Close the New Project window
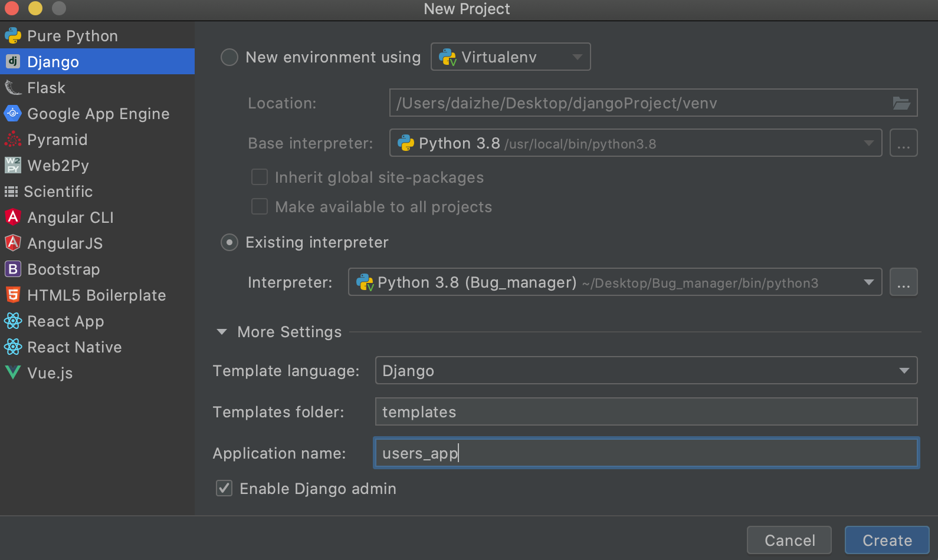938x560 pixels. 12,8
